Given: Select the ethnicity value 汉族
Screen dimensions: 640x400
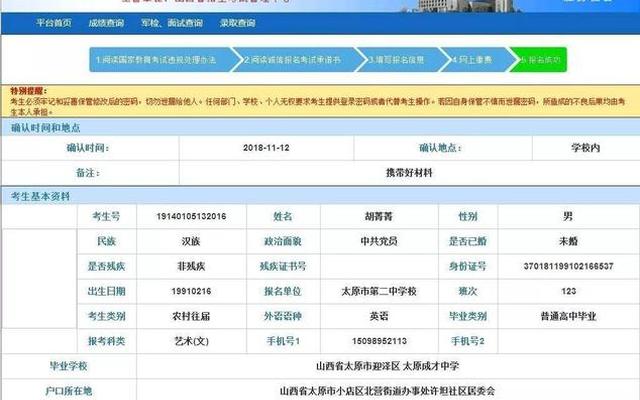Looking at the screenshot, I should pyautogui.click(x=191, y=241).
